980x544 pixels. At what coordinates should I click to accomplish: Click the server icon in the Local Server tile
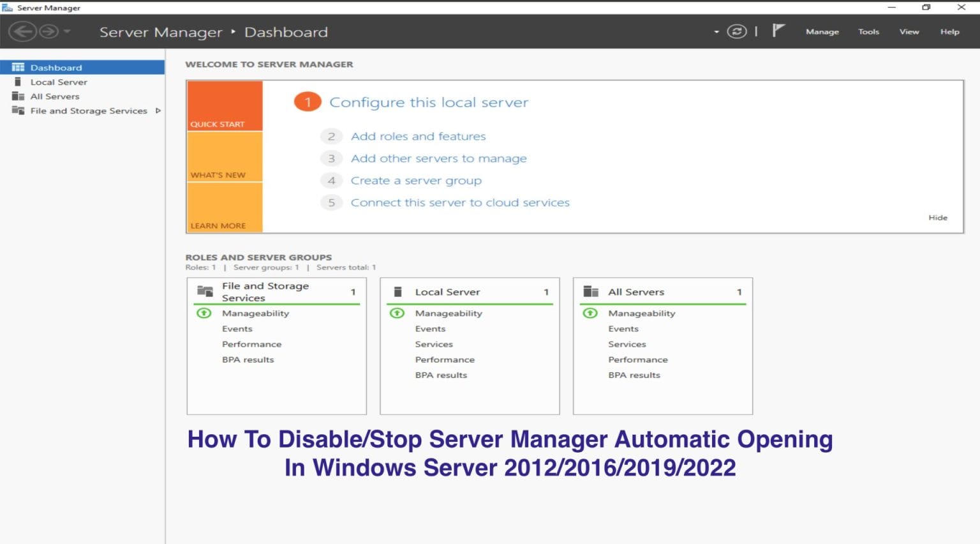point(397,291)
